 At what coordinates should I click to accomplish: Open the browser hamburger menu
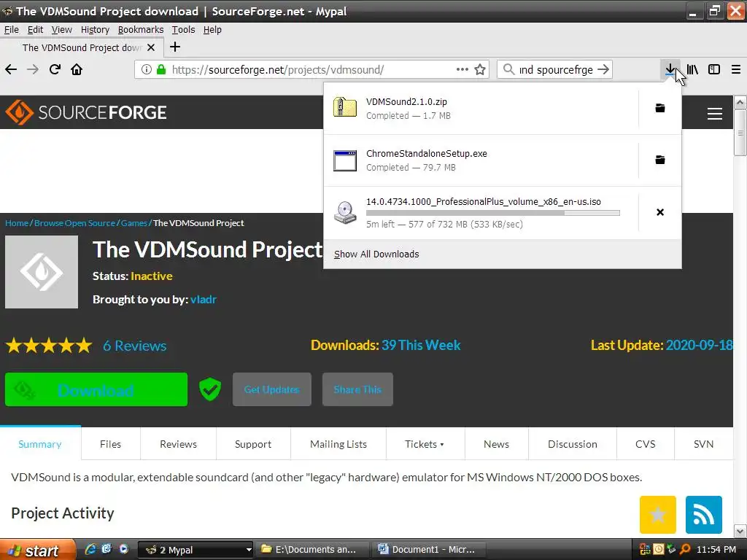[736, 69]
